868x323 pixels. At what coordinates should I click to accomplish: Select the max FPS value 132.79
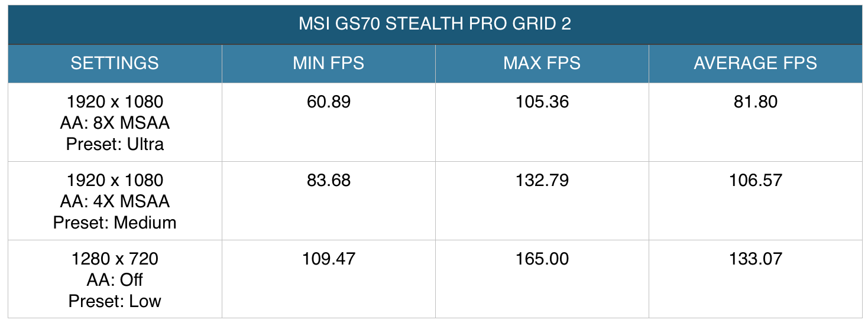pos(542,180)
